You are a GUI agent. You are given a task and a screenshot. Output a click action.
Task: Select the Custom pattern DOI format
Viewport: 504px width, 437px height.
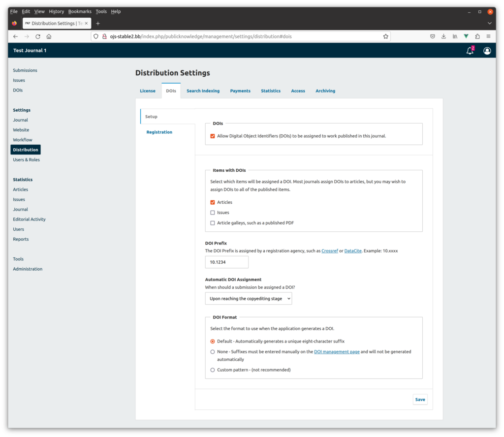click(213, 370)
